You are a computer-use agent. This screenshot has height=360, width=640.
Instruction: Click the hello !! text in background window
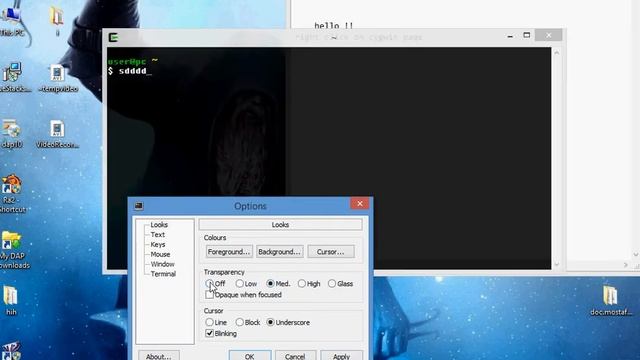pos(333,25)
